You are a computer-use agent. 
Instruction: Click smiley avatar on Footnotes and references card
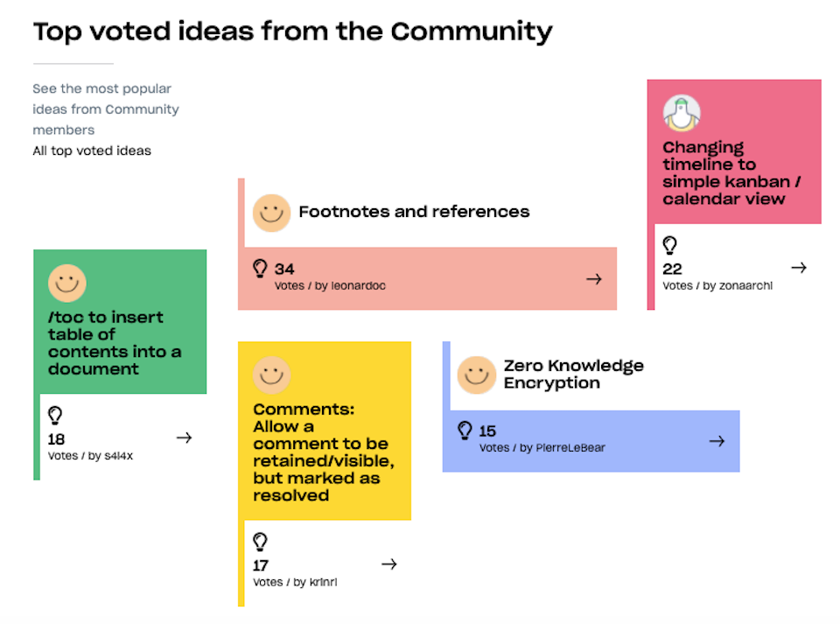click(271, 213)
